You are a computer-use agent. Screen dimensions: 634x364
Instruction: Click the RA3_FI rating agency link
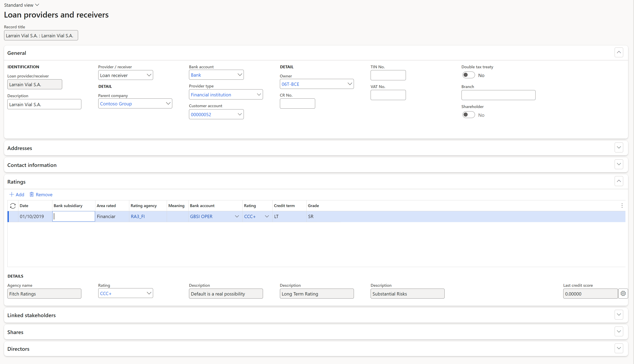(x=138, y=216)
